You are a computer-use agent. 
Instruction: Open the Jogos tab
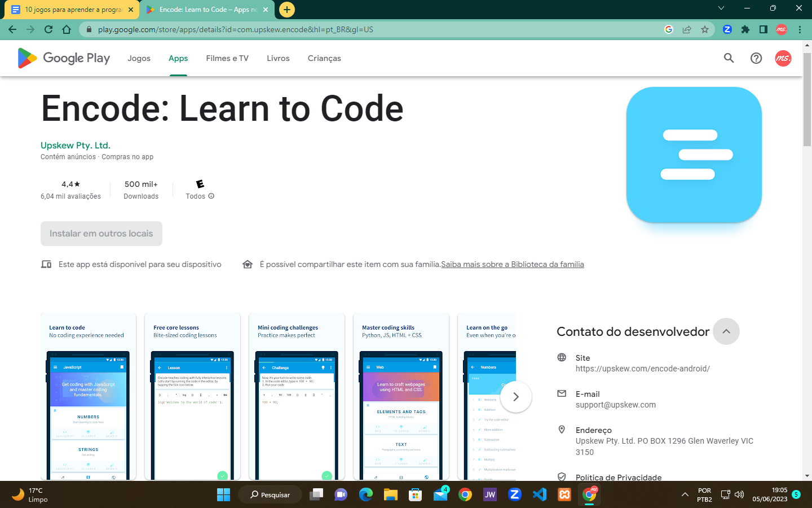(x=139, y=58)
